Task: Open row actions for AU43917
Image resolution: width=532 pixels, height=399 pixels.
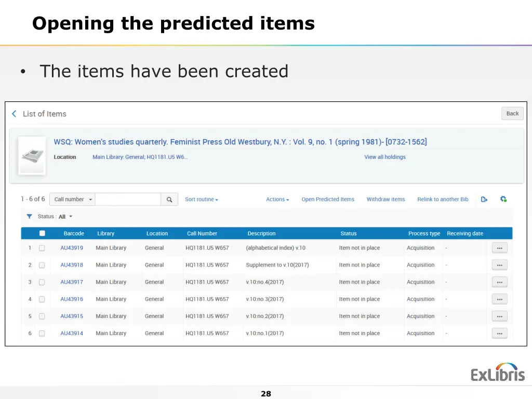Action: coord(499,282)
